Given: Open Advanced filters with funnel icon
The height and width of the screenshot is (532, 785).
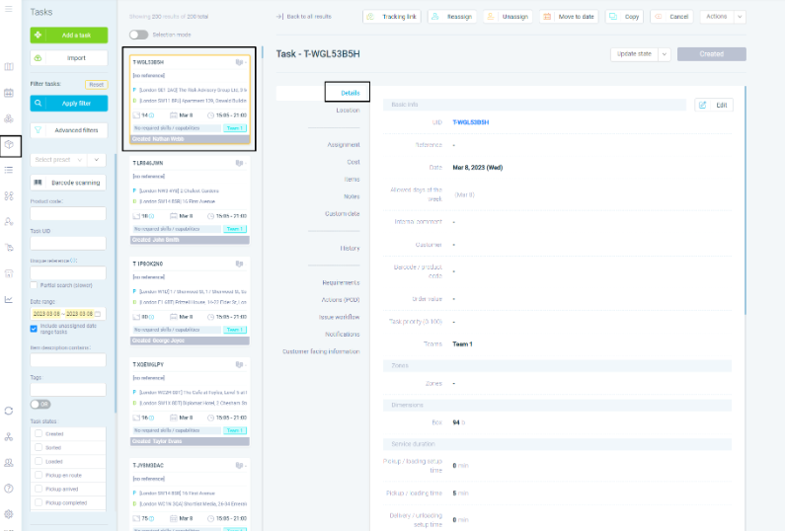Looking at the screenshot, I should (x=68, y=130).
